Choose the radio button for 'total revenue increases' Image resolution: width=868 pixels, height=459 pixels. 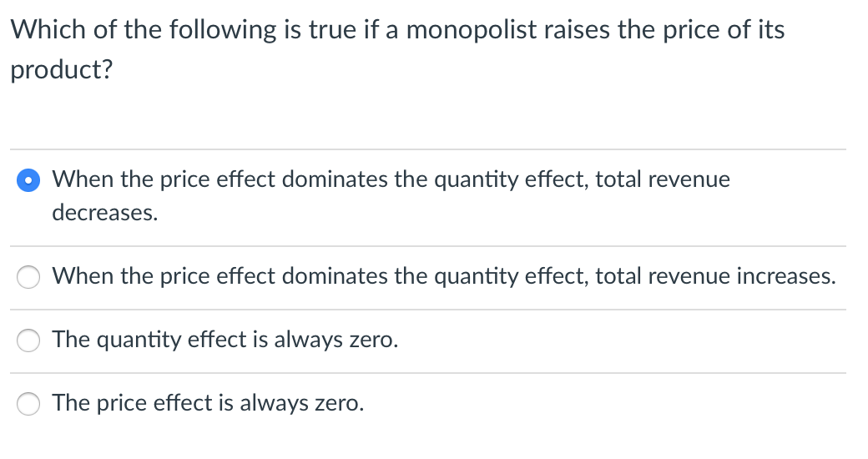click(28, 277)
